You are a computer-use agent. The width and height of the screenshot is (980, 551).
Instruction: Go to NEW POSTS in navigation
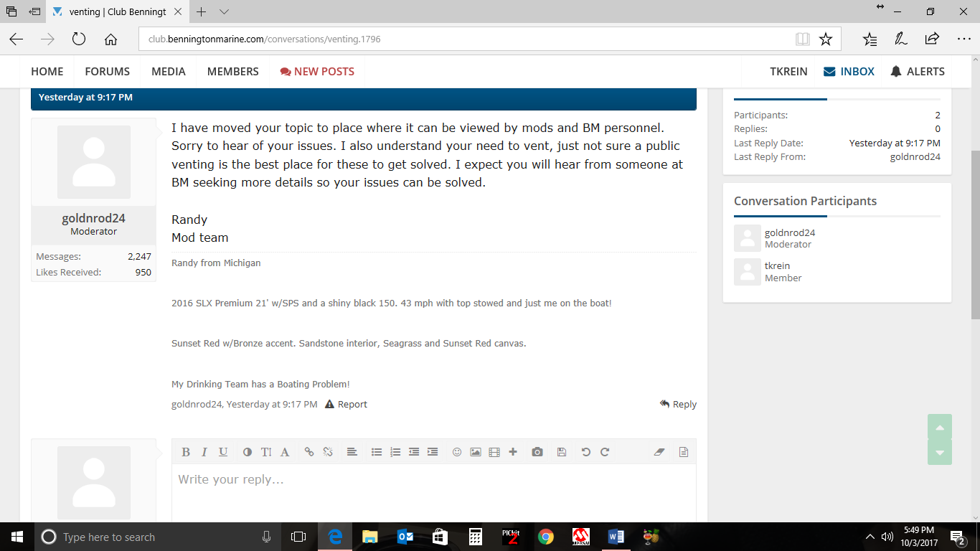(317, 72)
